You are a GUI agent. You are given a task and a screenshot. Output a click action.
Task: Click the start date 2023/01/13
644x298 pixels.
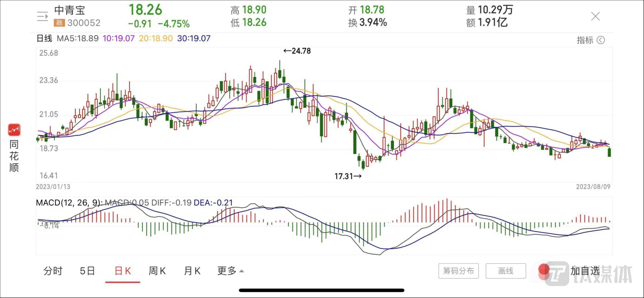(53, 187)
